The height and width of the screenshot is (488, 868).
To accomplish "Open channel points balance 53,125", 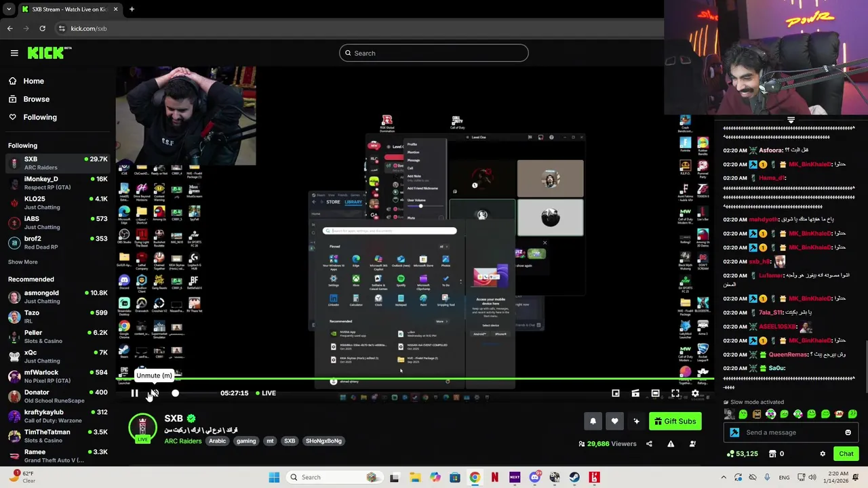I will coord(743,454).
